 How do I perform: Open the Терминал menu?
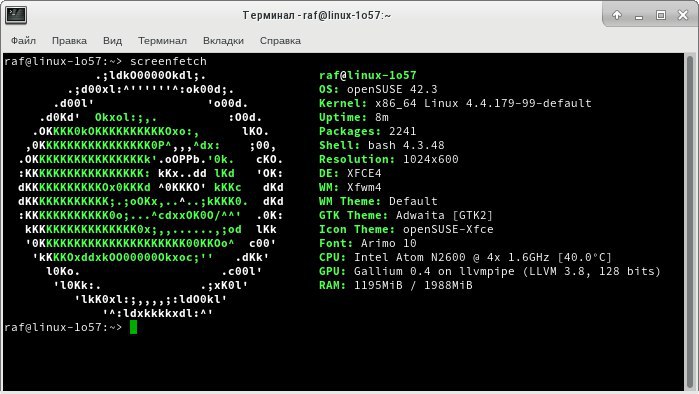point(162,41)
